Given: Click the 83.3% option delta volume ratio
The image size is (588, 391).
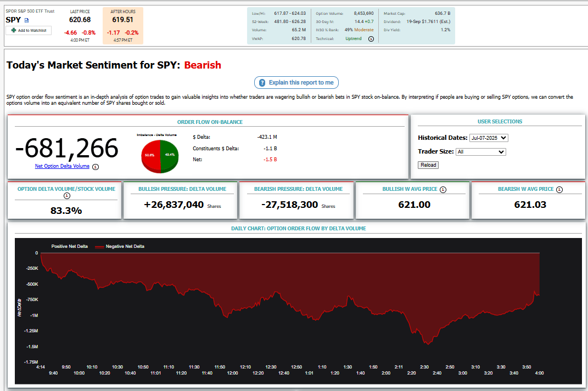Looking at the screenshot, I should point(66,211).
